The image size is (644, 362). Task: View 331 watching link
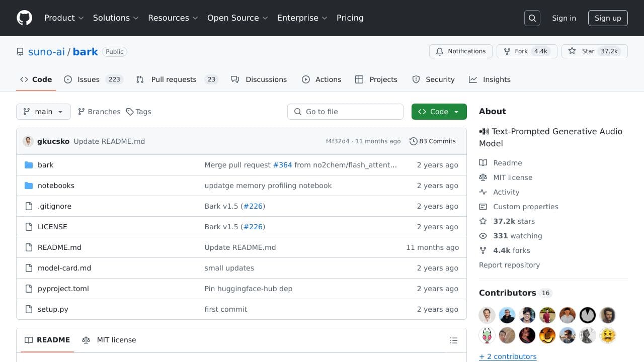pos(511,236)
